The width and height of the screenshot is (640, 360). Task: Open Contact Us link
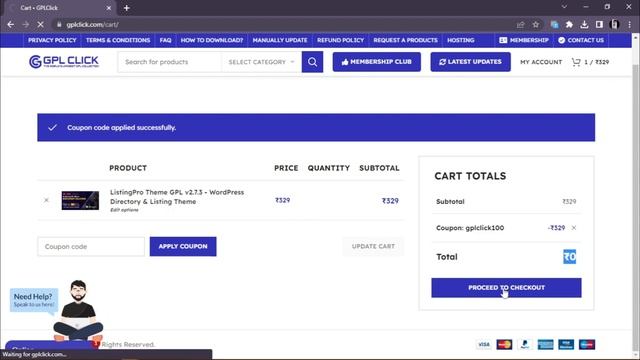pyautogui.click(x=581, y=40)
